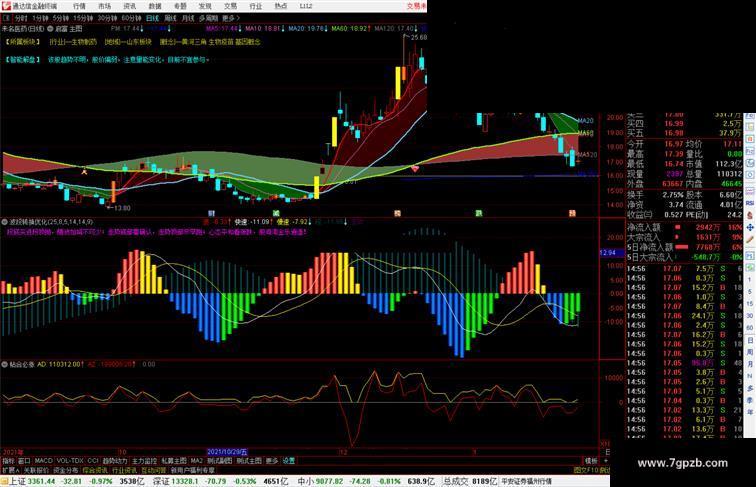Click the 深证 index in status bar

click(162, 481)
